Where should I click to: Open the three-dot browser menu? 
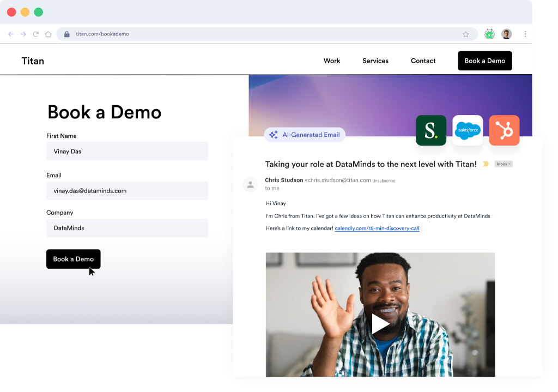point(525,34)
